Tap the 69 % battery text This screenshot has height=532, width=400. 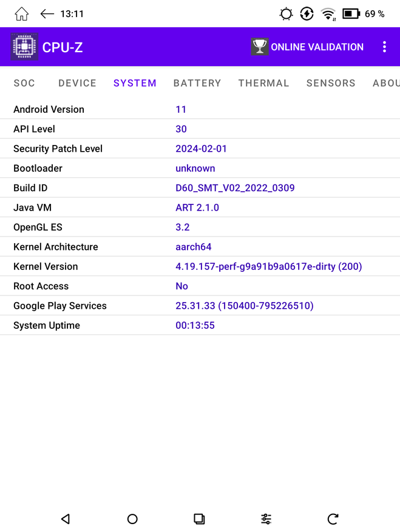tap(375, 14)
